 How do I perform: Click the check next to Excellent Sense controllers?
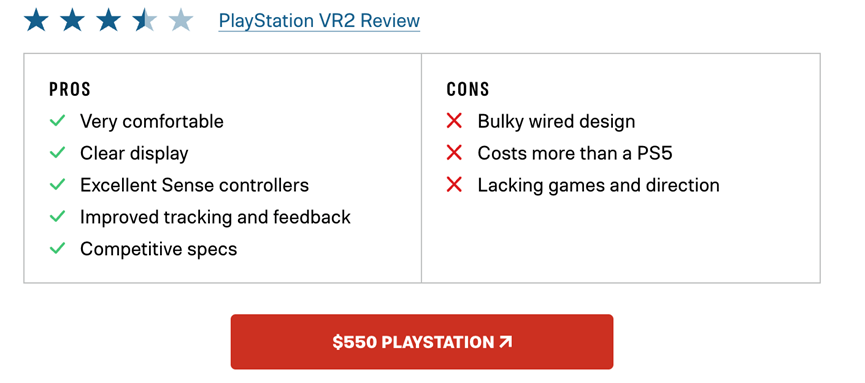pos(57,184)
